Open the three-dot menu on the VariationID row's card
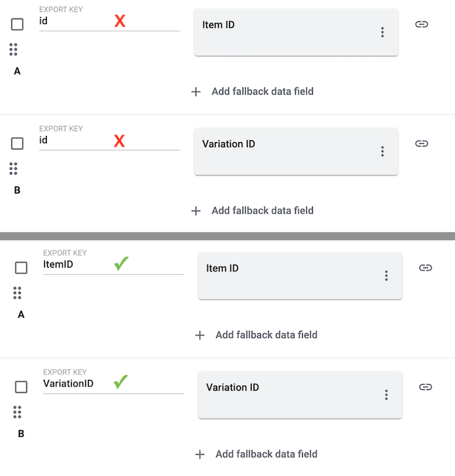This screenshot has width=455, height=476. pyautogui.click(x=386, y=395)
